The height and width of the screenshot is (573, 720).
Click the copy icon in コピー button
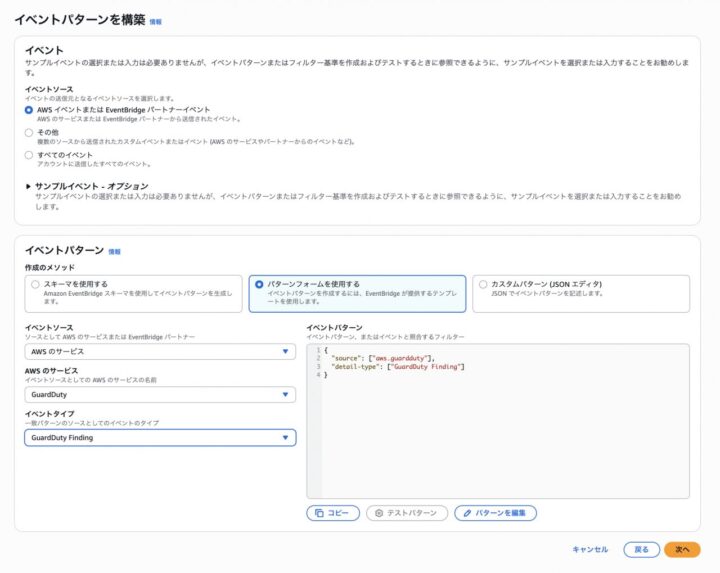pyautogui.click(x=319, y=513)
